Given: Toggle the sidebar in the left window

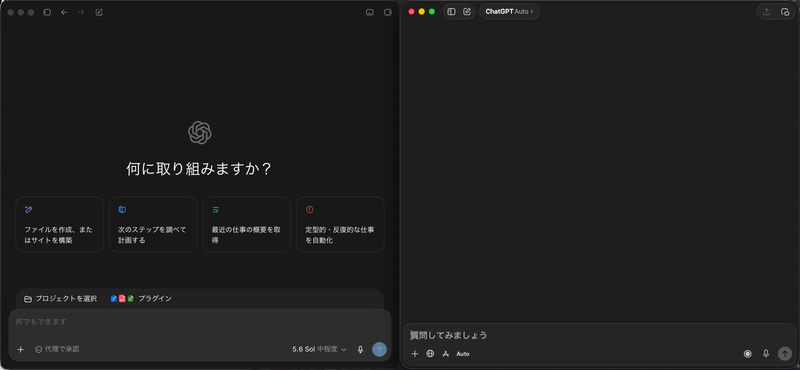Looking at the screenshot, I should click(47, 12).
